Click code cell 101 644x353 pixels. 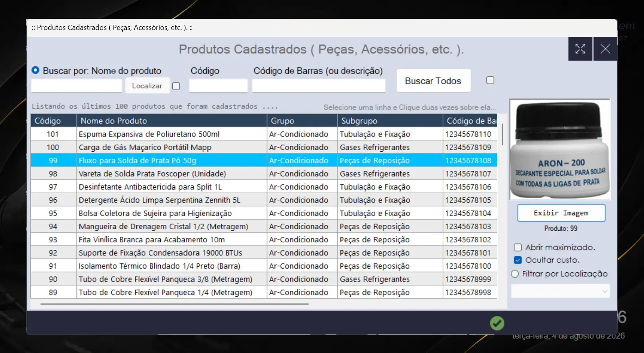point(54,134)
